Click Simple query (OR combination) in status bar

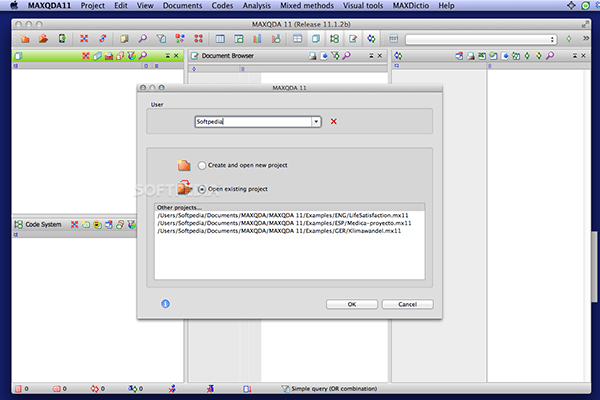(x=334, y=389)
